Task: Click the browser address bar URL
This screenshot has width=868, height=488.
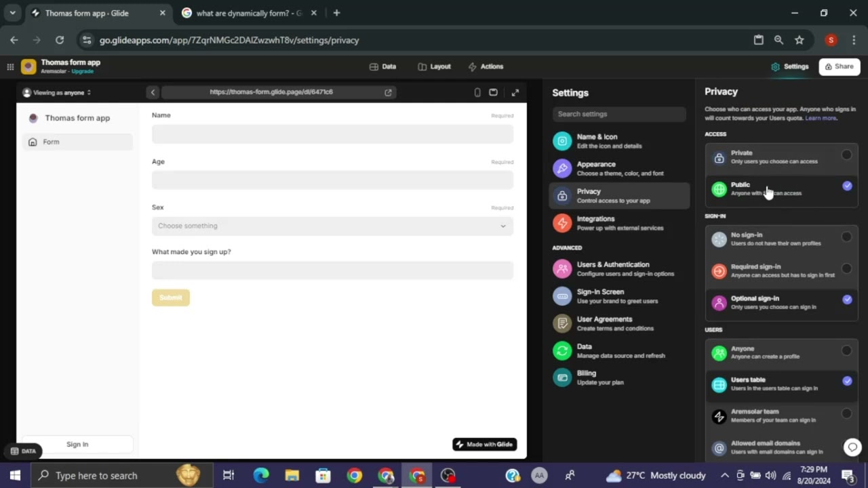Action: 229,40
